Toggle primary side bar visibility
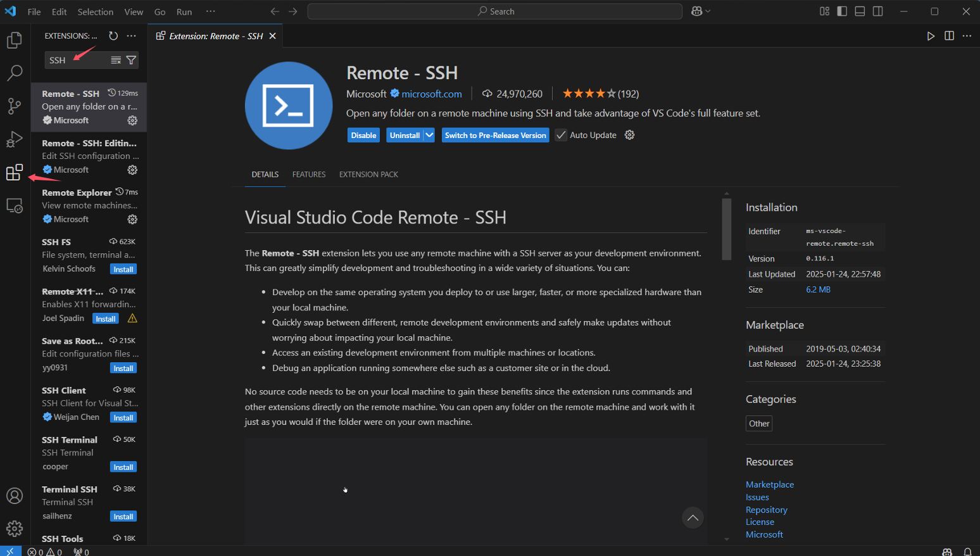The image size is (980, 556). 842,11
